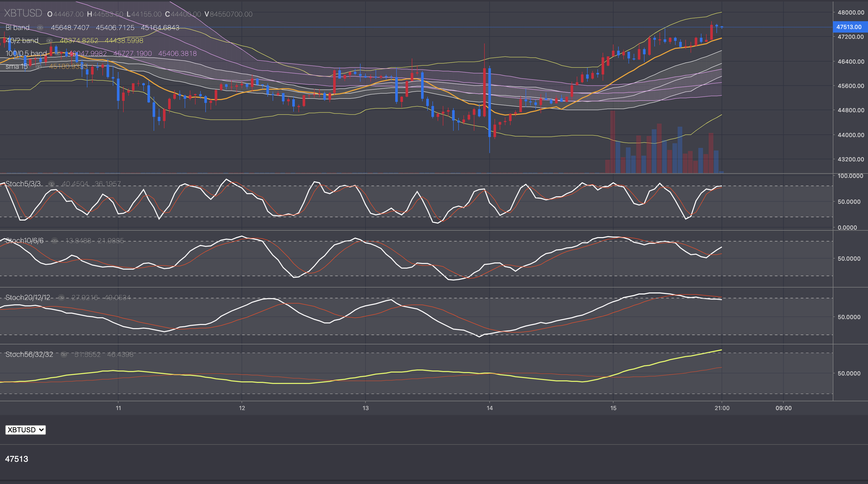Toggle the 100/0.5 band eye icon

point(58,54)
